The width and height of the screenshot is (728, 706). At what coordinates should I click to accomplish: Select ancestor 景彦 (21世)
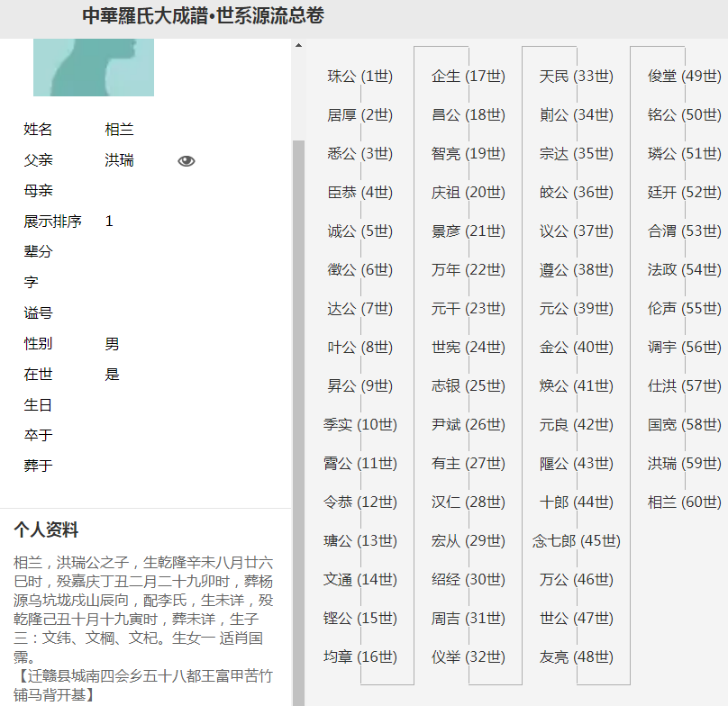[x=468, y=231]
